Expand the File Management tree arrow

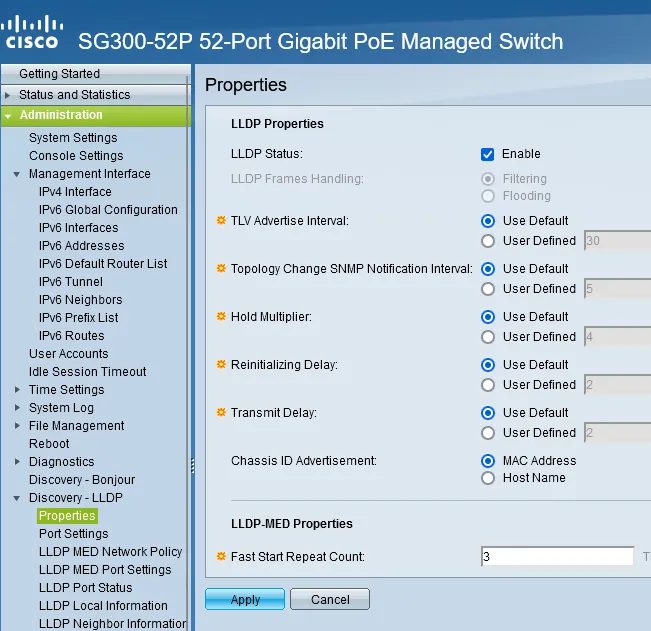point(17,426)
